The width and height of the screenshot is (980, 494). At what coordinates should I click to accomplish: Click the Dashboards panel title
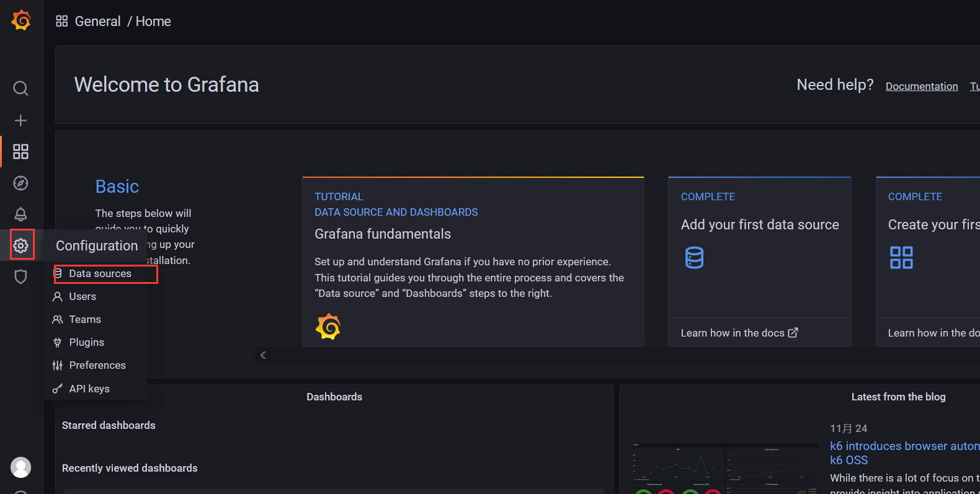click(334, 397)
